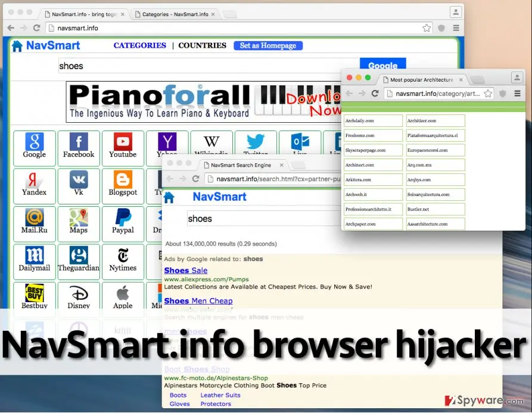Image resolution: width=532 pixels, height=413 pixels.
Task: Open the Mail.Ru shortcut tile
Action: [35, 224]
